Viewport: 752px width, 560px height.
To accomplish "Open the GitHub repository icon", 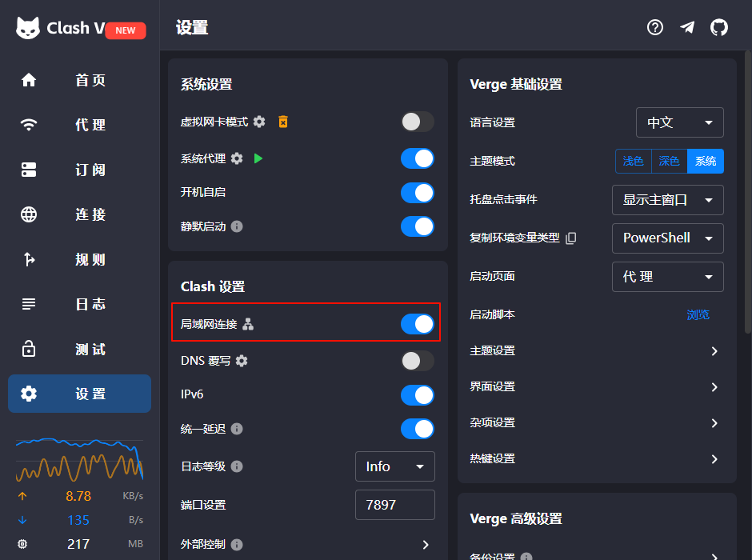I will click(x=718, y=27).
